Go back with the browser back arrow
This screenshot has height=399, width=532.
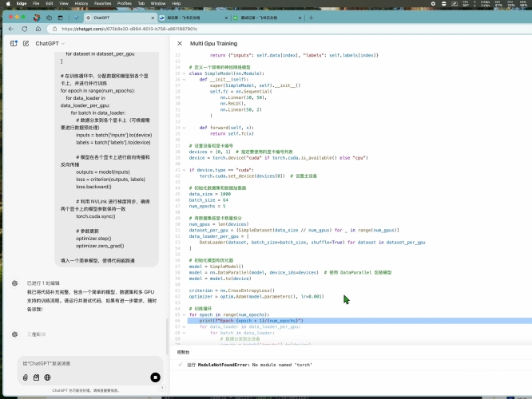(11, 29)
